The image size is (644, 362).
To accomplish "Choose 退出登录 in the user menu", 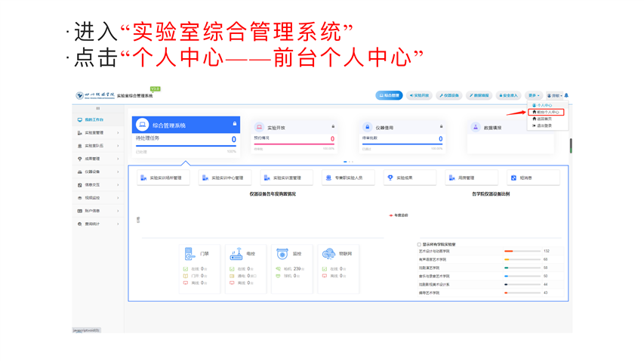I will (x=542, y=125).
